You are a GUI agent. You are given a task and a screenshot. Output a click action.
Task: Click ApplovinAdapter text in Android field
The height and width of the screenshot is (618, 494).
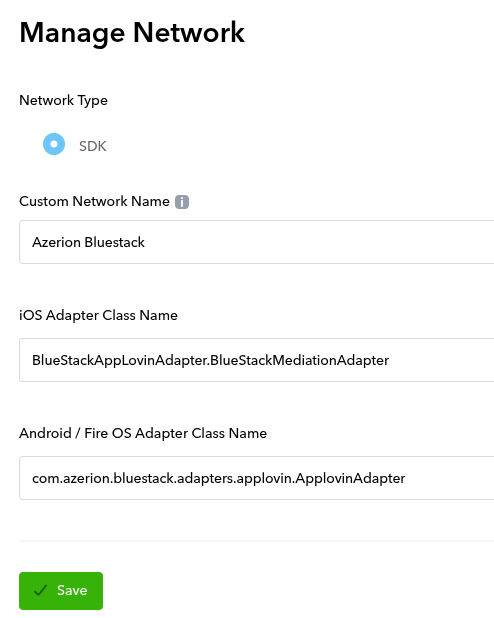tap(350, 478)
